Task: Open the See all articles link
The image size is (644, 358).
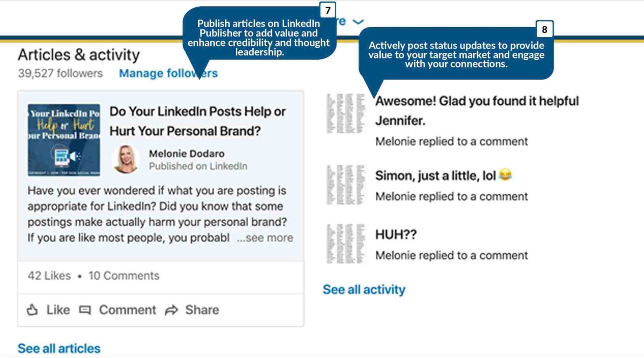Action: pos(59,348)
